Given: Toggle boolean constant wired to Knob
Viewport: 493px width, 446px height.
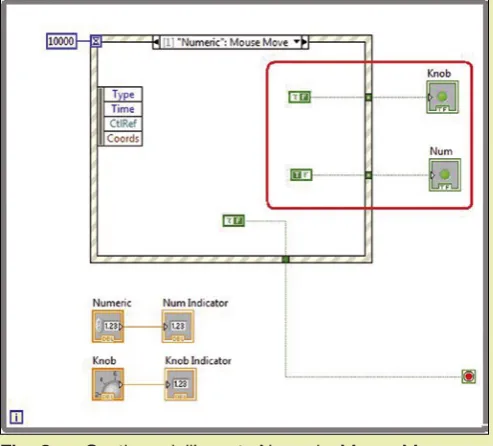Looking at the screenshot, I should [x=300, y=97].
